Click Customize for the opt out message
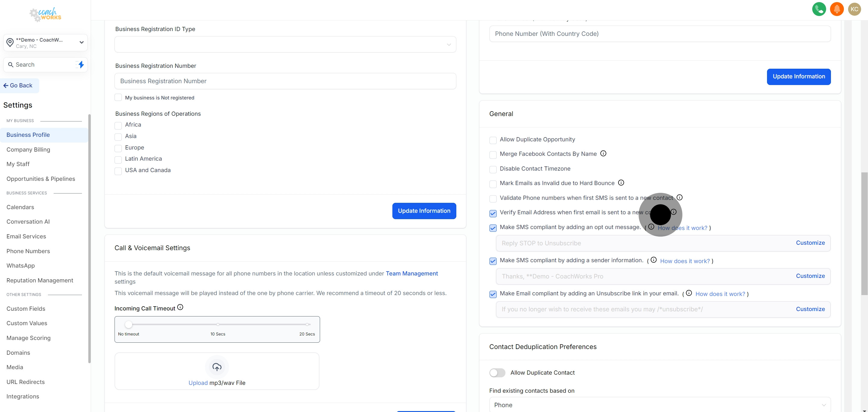The width and height of the screenshot is (868, 412). point(810,243)
